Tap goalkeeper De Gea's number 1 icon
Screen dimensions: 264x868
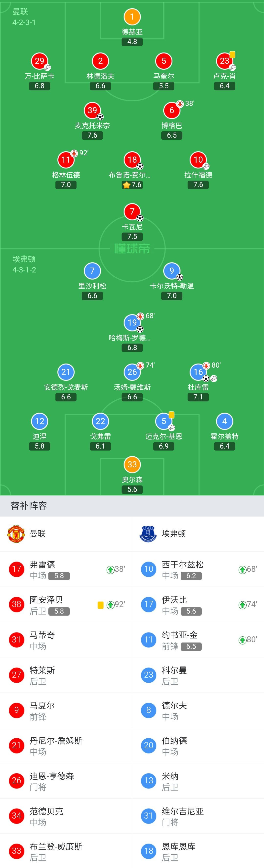pyautogui.click(x=132, y=17)
